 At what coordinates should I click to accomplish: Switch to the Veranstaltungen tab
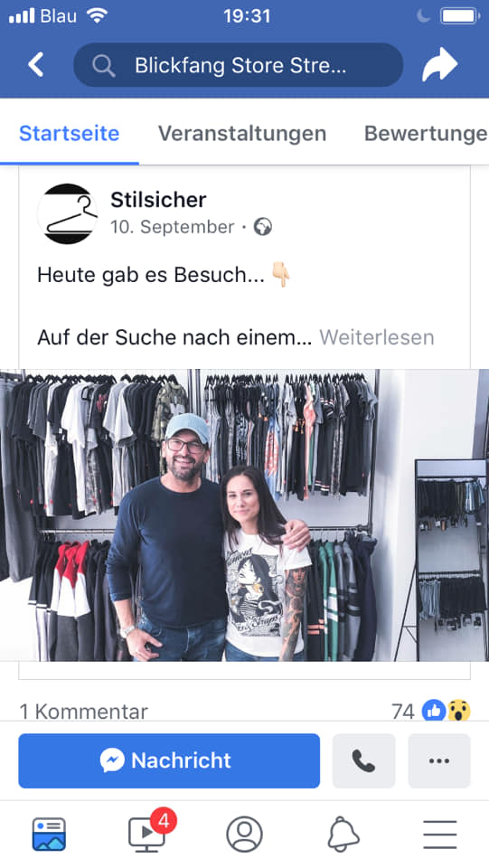242,134
